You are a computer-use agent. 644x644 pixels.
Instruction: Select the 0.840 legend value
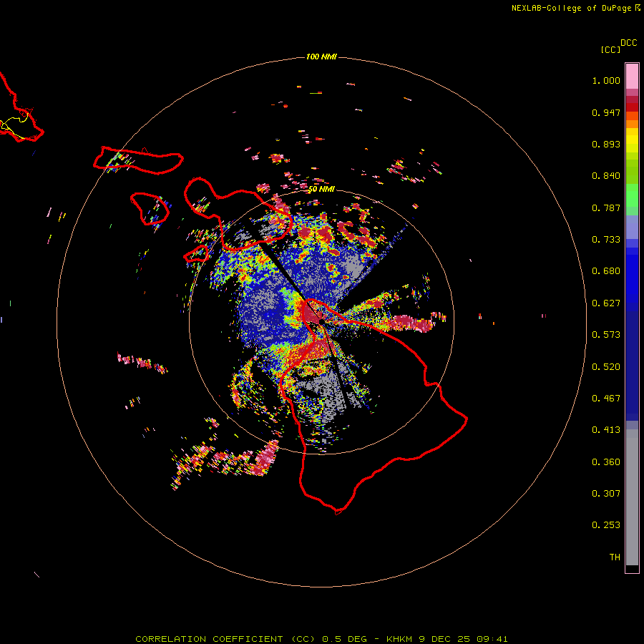(x=606, y=176)
